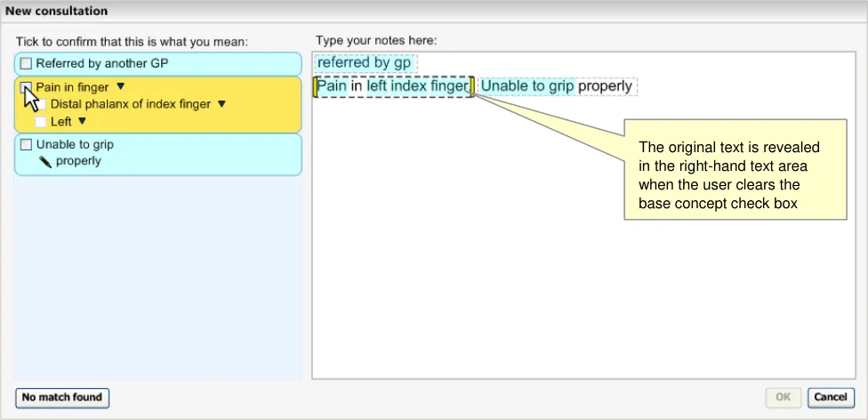This screenshot has width=868, height=420.
Task: Click the 'Pain in left index finger' phrase
Action: pyautogui.click(x=392, y=86)
